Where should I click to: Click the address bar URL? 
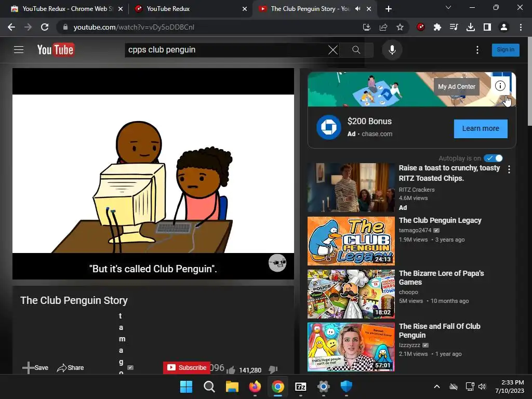134,27
